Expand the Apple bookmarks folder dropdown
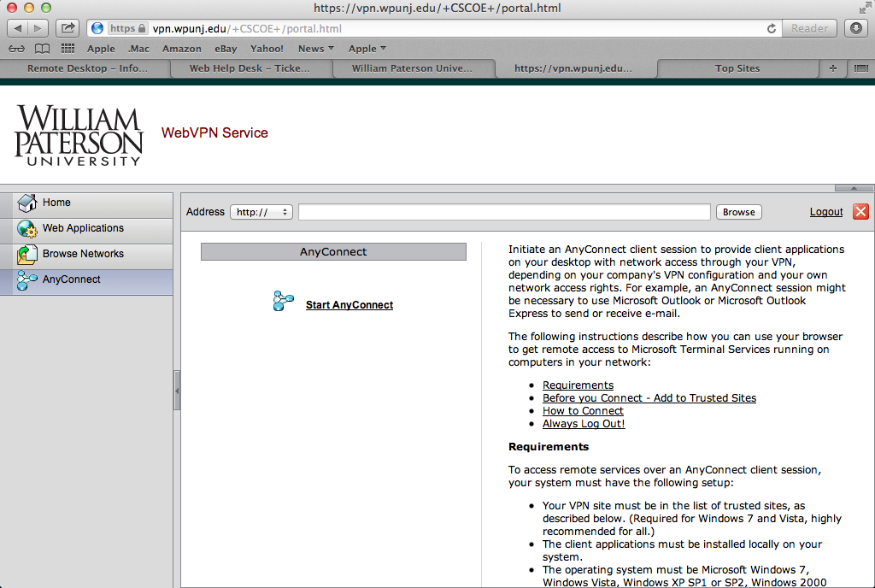This screenshot has width=875, height=588. tap(367, 49)
